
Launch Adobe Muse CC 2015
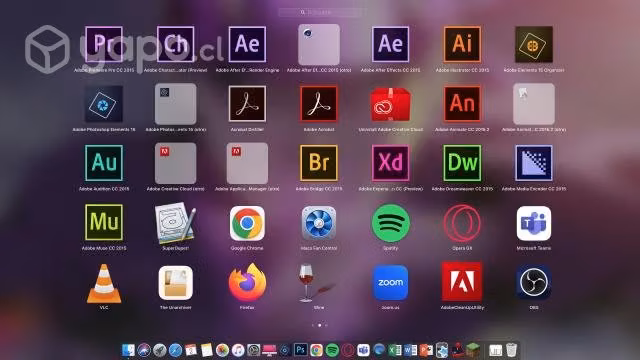[104, 222]
